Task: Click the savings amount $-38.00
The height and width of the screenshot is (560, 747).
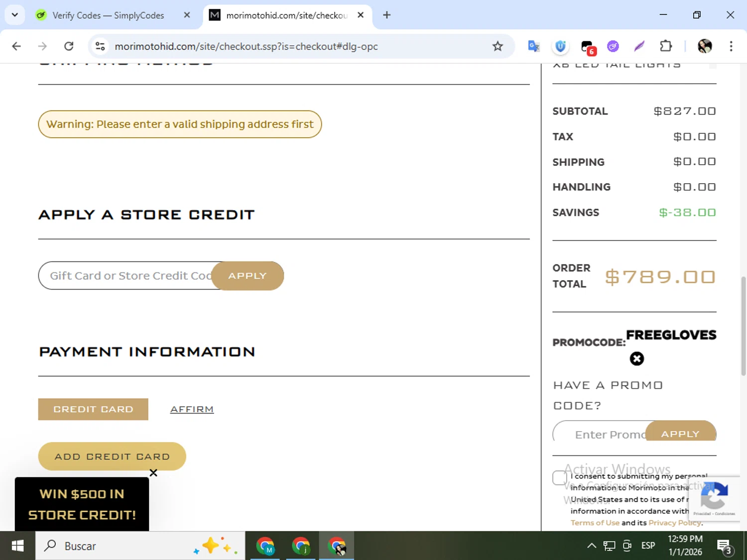Action: point(687,213)
